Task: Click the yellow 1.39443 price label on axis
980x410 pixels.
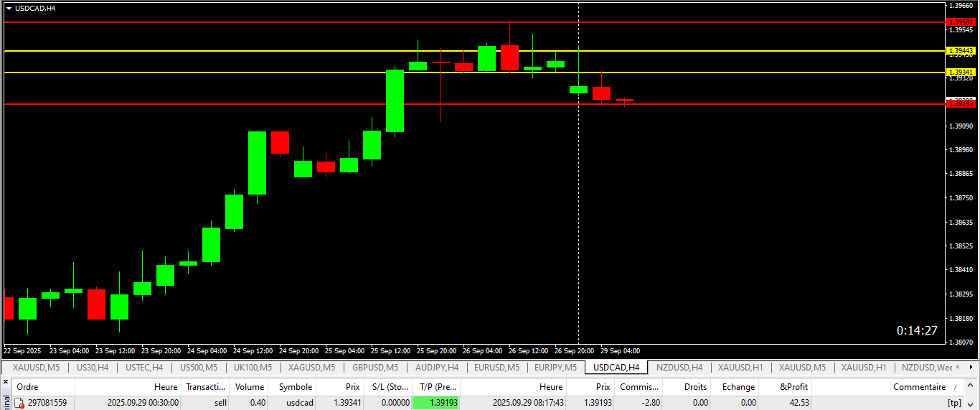Action: [961, 51]
